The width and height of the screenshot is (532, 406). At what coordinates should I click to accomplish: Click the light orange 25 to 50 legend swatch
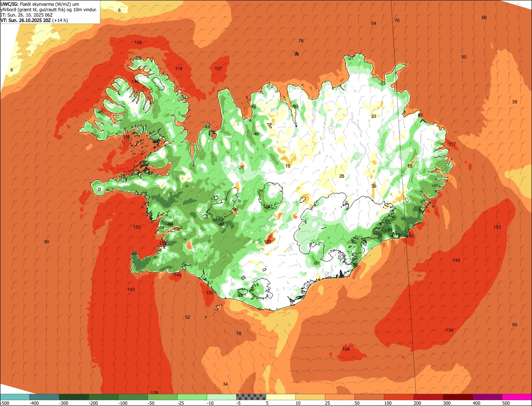pyautogui.click(x=340, y=397)
